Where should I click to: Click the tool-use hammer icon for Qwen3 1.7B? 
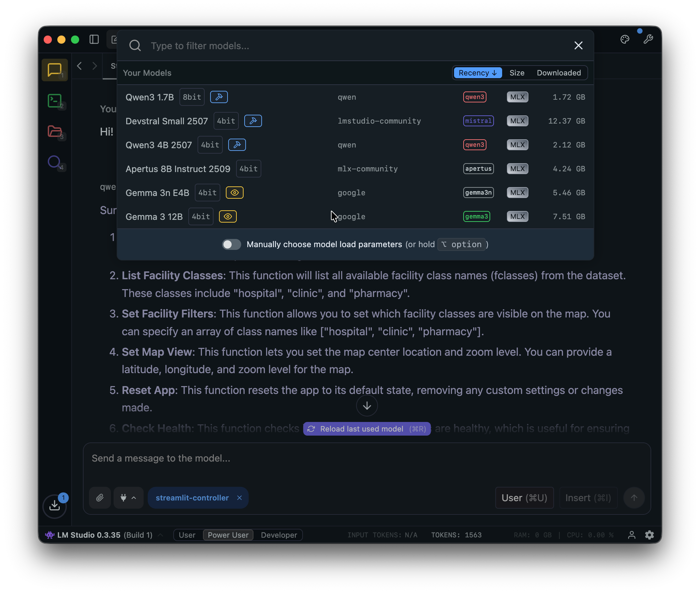click(219, 97)
